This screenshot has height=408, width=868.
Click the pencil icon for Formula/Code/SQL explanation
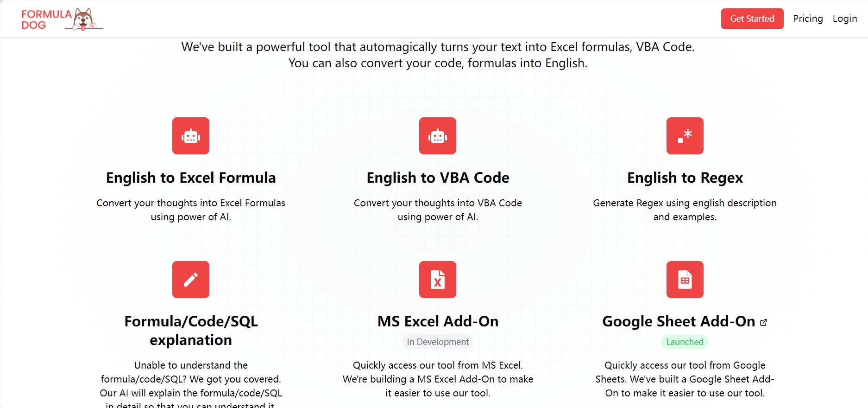click(191, 280)
